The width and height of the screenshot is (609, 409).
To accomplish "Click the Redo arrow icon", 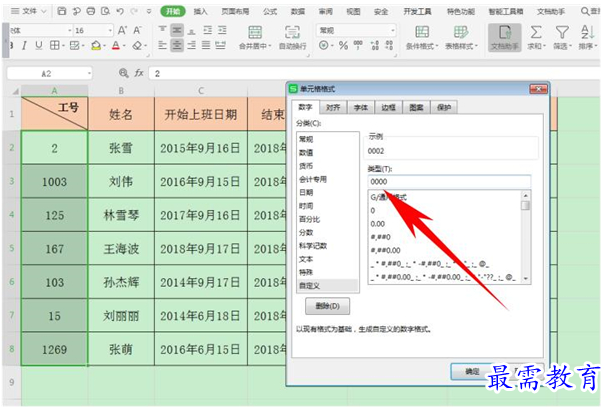I will click(x=134, y=11).
